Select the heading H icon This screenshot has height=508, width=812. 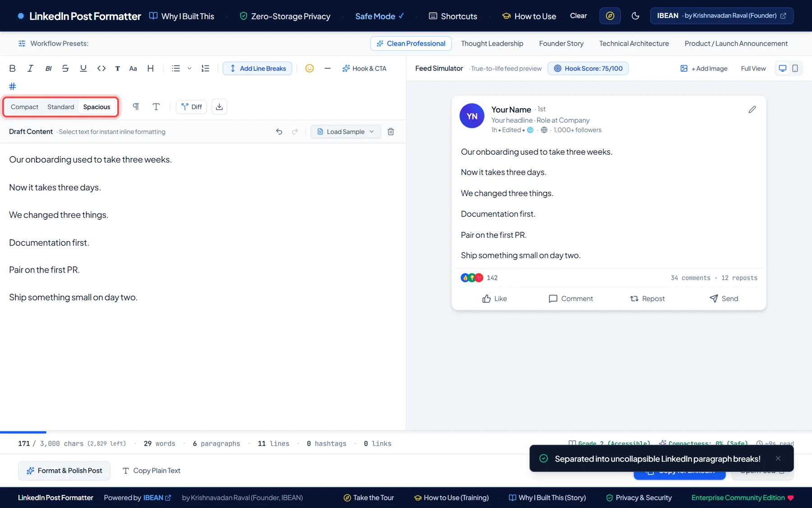[x=151, y=69]
